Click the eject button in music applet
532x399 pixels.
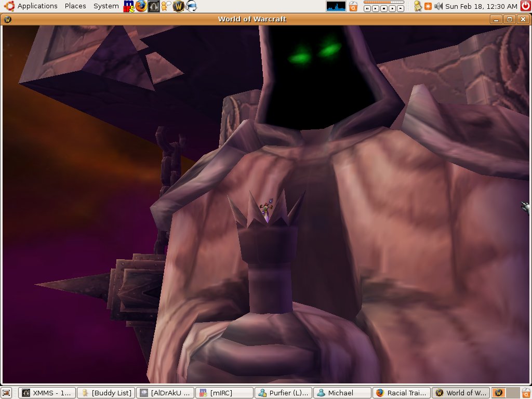[401, 8]
